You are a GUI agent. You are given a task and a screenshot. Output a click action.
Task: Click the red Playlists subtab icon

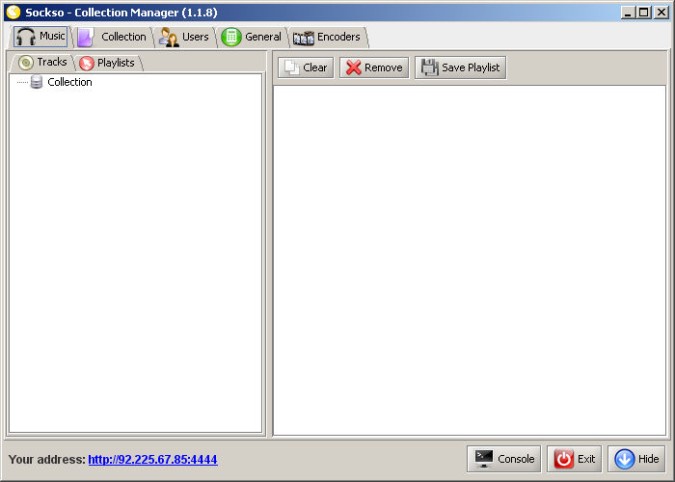(86, 63)
